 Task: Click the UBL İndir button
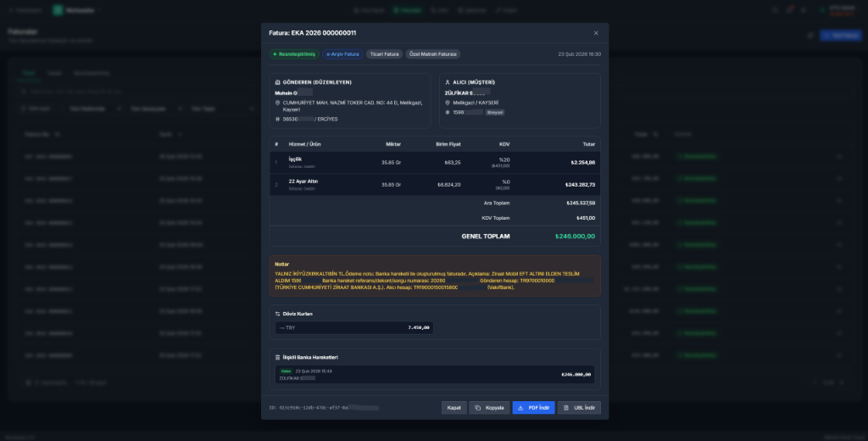(x=580, y=408)
